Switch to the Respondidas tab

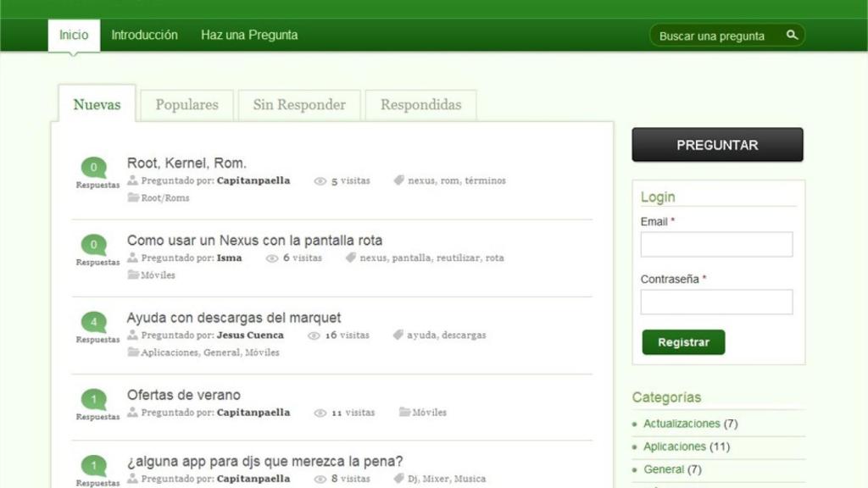click(420, 104)
